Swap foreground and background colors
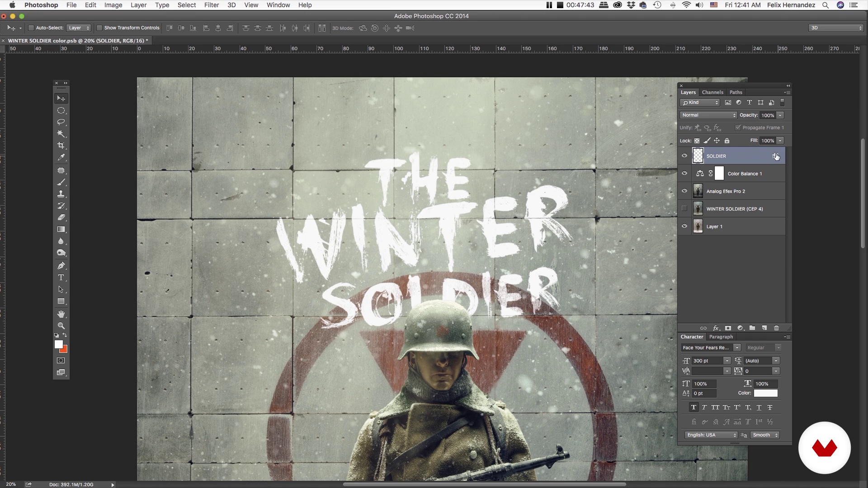The width and height of the screenshot is (868, 488). [65, 335]
